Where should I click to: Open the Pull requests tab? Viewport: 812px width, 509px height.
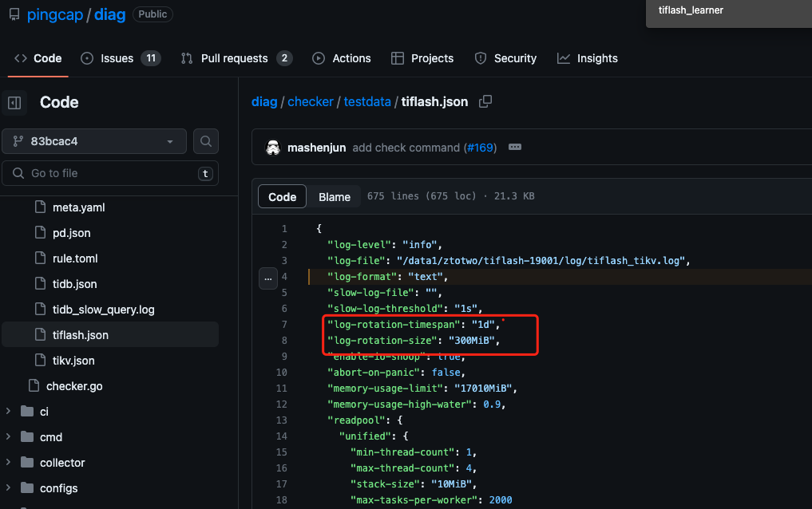[x=236, y=58]
